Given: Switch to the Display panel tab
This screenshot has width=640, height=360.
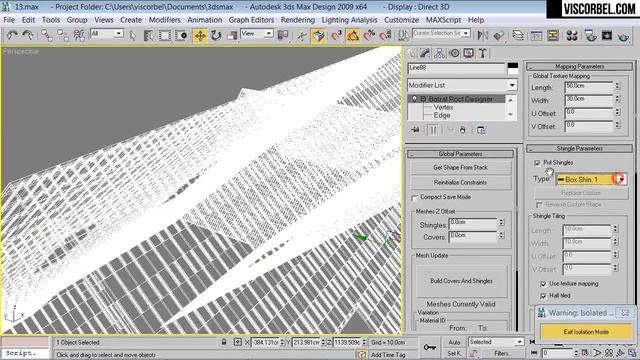Looking at the screenshot, I should click(x=469, y=53).
